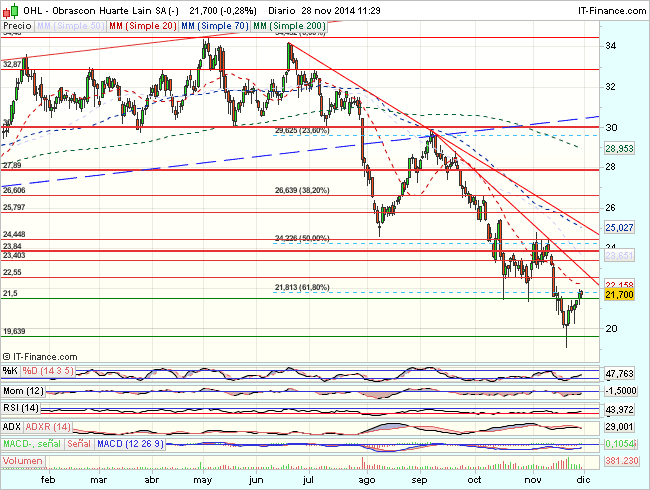The height and width of the screenshot is (490, 650).
Task: Click the 381.230 volume value
Action: tap(621, 461)
